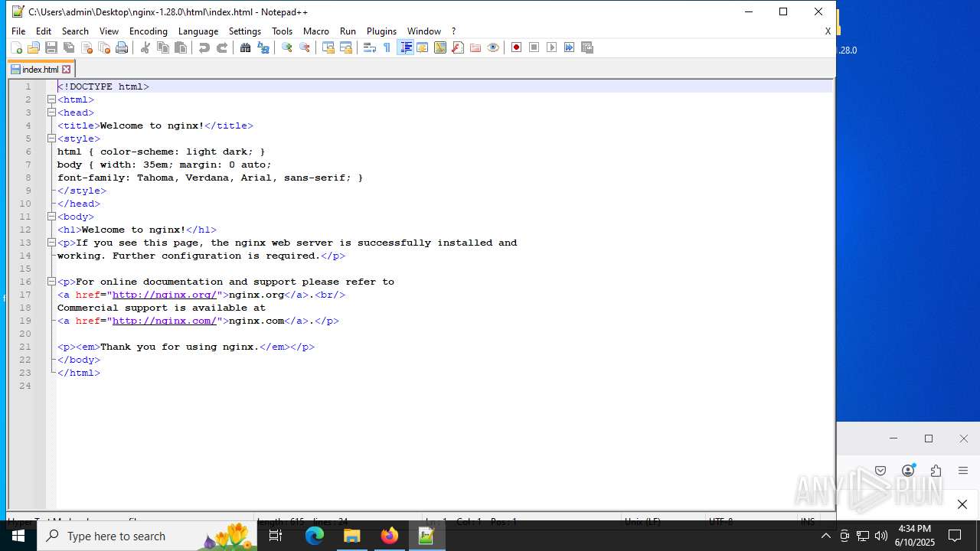Click the X close-document button in the menu bar

(828, 31)
